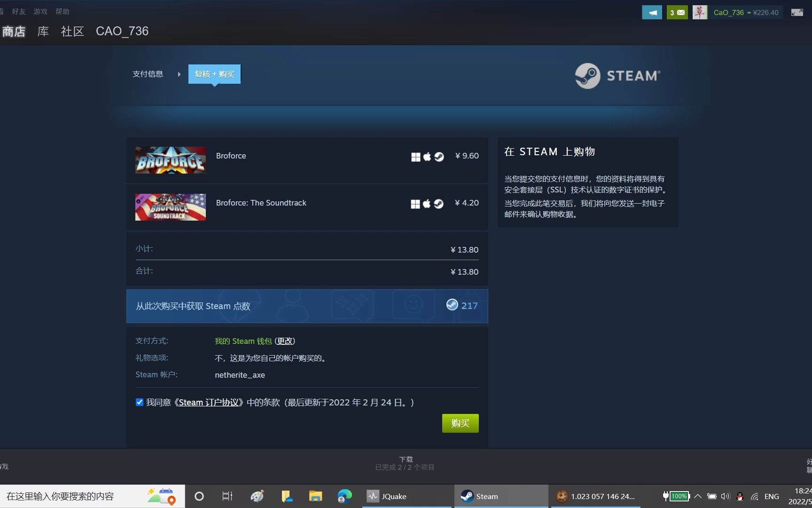812x508 pixels.
Task: Click the 小计 subtotal ¥ 13.80 value
Action: pos(464,250)
